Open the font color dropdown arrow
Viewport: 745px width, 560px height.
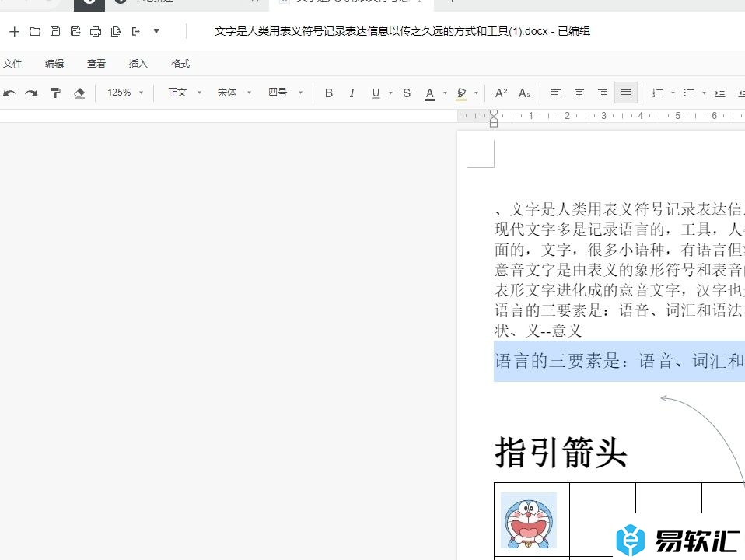(445, 93)
